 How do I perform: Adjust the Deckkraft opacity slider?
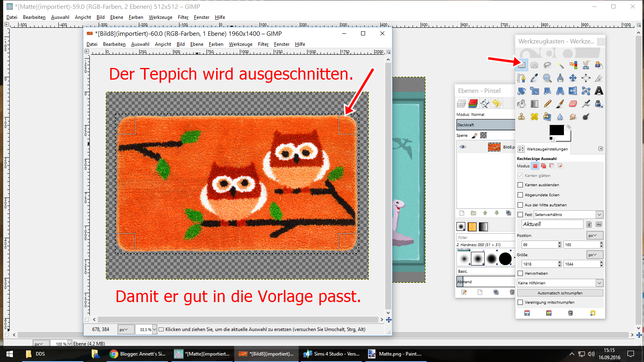pyautogui.click(x=485, y=125)
